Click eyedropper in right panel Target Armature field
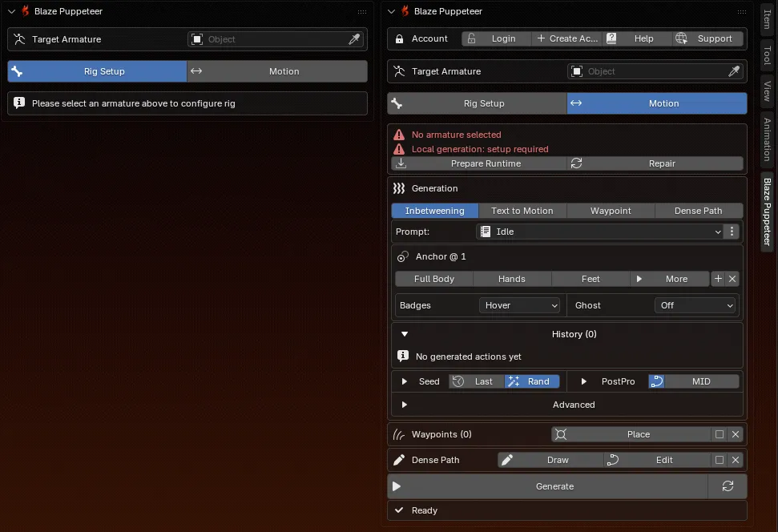 click(734, 71)
